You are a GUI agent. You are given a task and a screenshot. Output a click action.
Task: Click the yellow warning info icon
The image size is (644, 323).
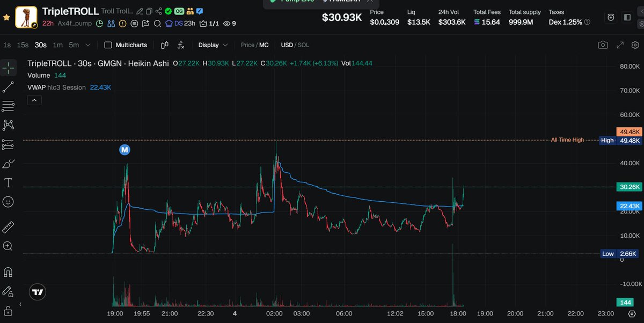coord(122,24)
